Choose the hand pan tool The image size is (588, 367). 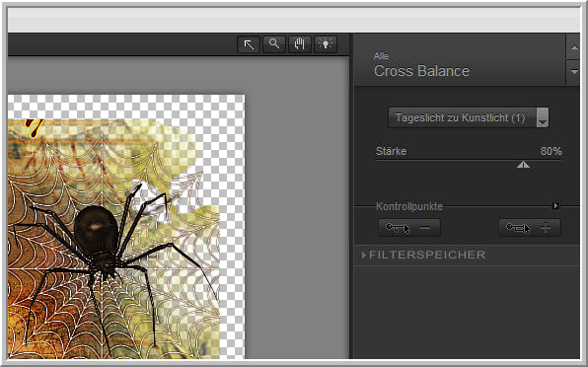point(299,45)
